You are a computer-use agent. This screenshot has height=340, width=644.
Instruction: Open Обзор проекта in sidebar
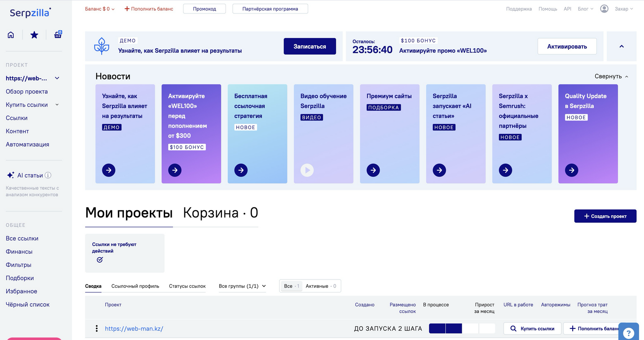(x=27, y=92)
